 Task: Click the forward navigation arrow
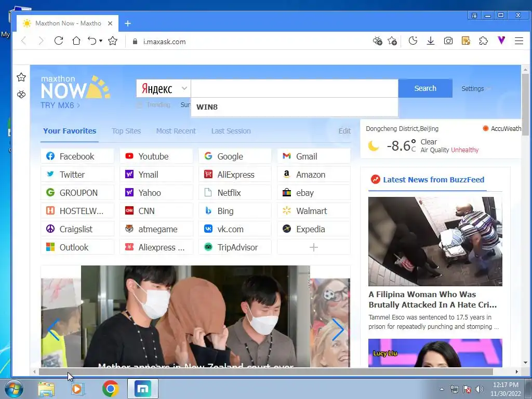pyautogui.click(x=41, y=41)
